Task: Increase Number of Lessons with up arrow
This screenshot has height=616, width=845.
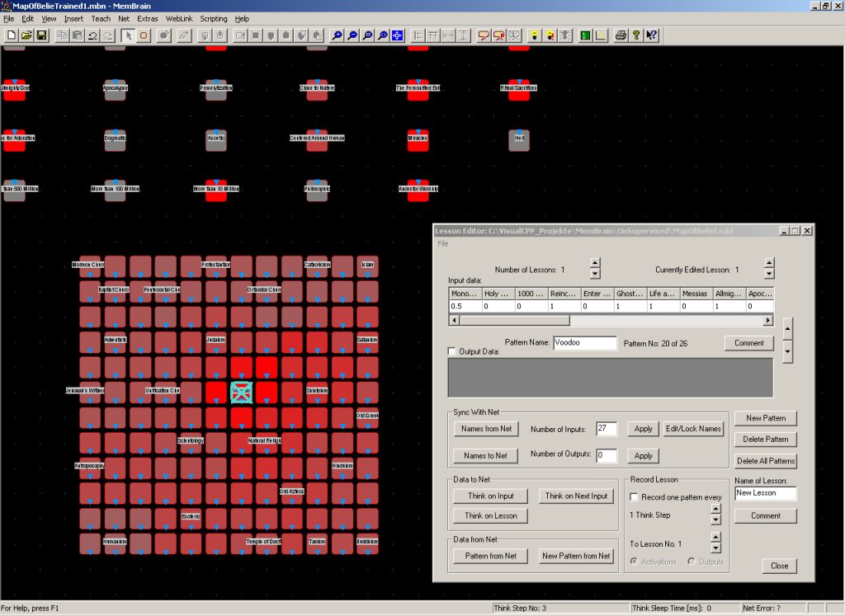Action: click(x=595, y=263)
